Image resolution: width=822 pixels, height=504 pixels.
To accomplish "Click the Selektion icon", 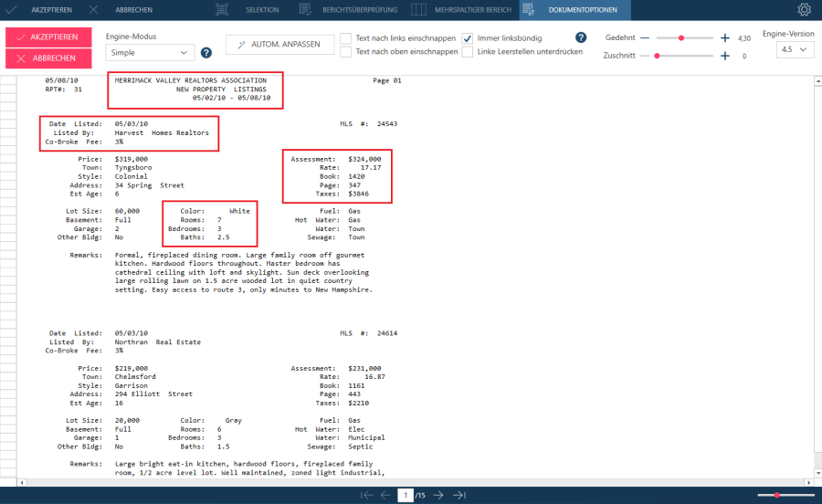I will tap(222, 9).
